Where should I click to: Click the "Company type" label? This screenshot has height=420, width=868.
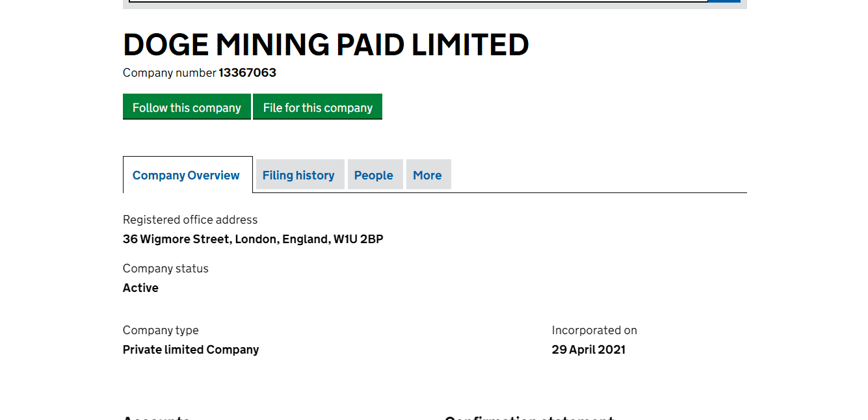click(161, 330)
